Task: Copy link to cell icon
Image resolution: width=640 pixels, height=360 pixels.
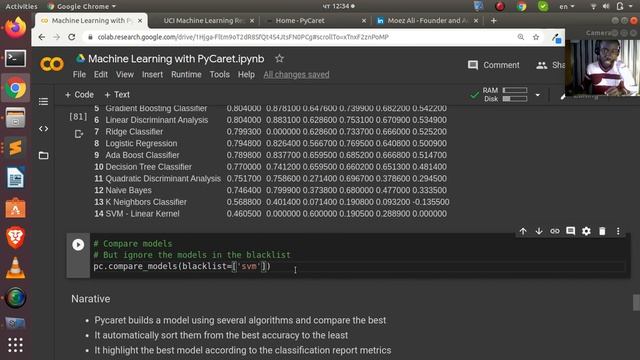Action: tap(554, 231)
